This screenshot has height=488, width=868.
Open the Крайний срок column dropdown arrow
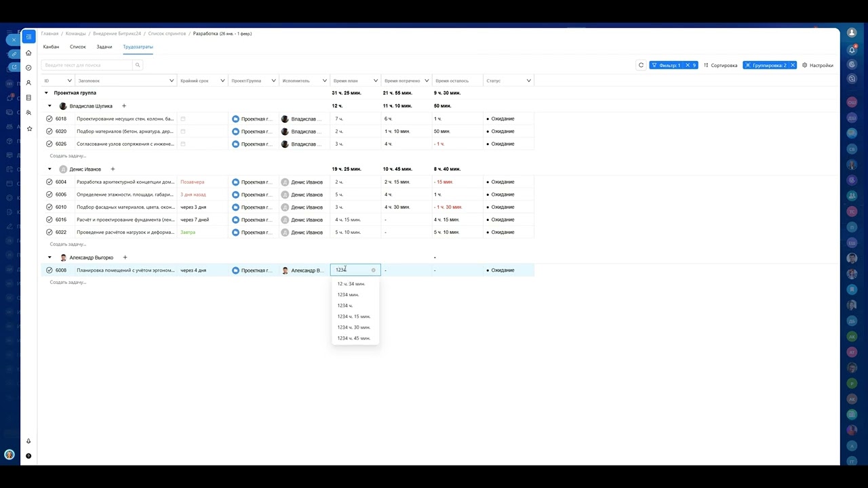click(x=223, y=81)
